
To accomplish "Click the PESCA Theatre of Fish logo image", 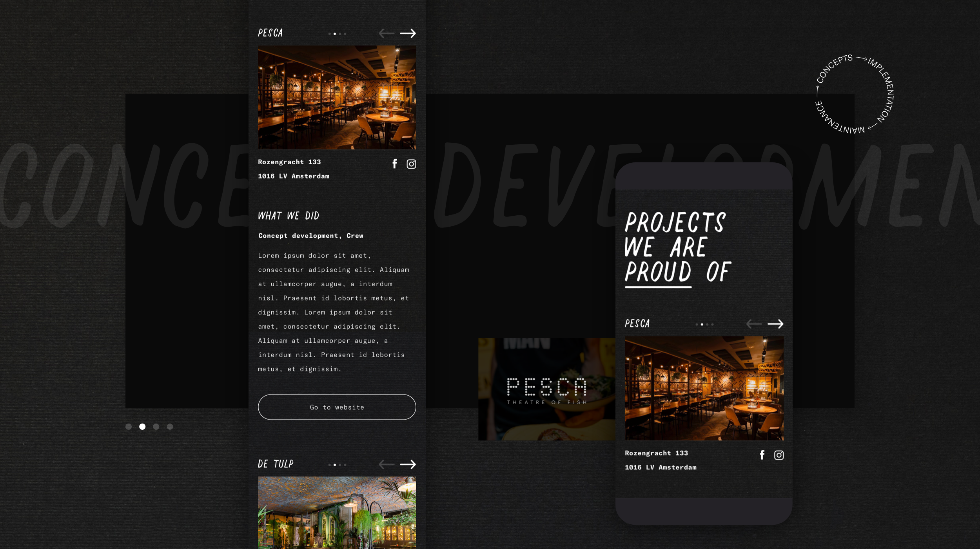I will coord(547,389).
